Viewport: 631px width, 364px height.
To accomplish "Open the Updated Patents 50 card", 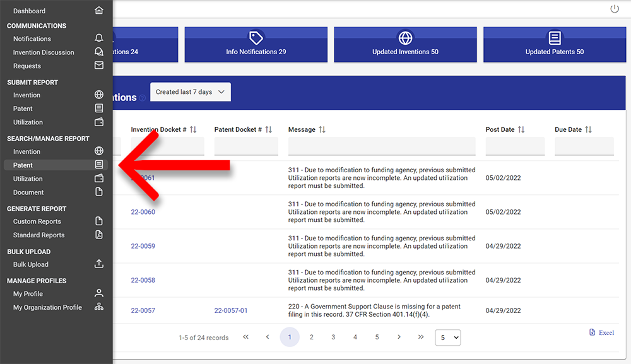I will point(554,45).
